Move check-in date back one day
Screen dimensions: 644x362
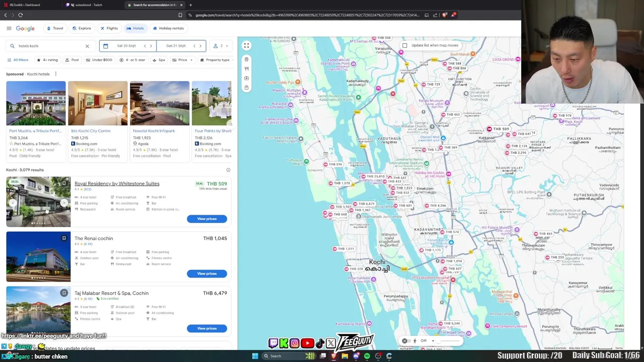(x=145, y=46)
